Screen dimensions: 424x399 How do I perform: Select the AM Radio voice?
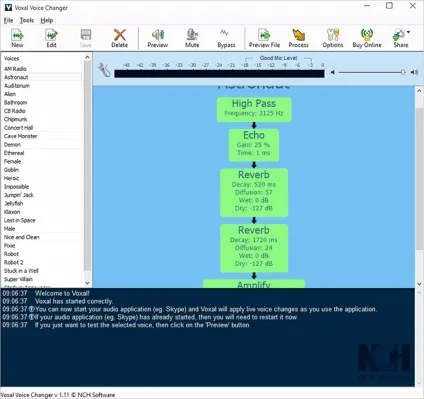point(41,69)
